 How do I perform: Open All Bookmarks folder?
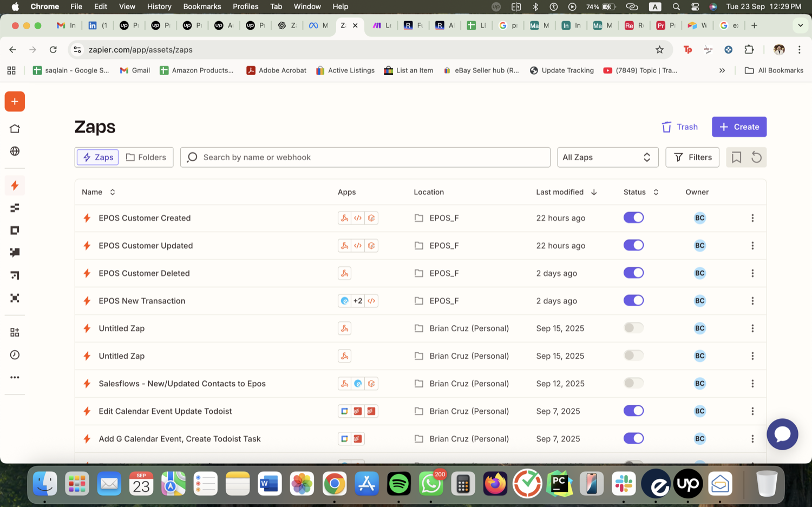(x=774, y=70)
